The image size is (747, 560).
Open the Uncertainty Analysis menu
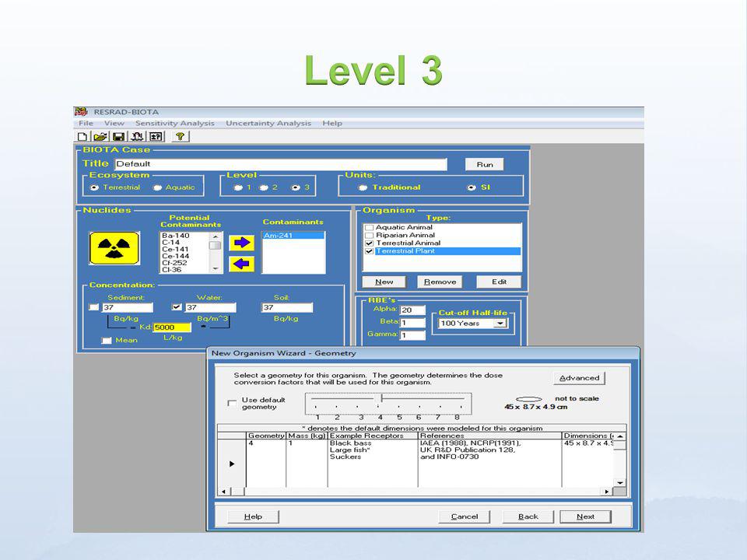tap(268, 124)
